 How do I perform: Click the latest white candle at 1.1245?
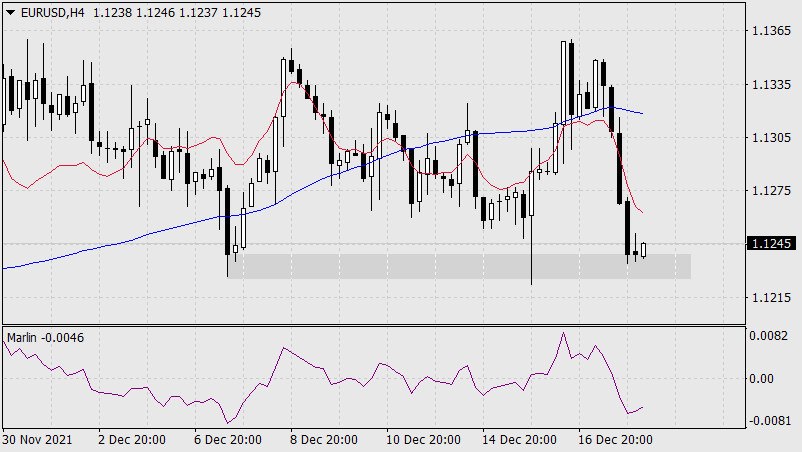[643, 250]
